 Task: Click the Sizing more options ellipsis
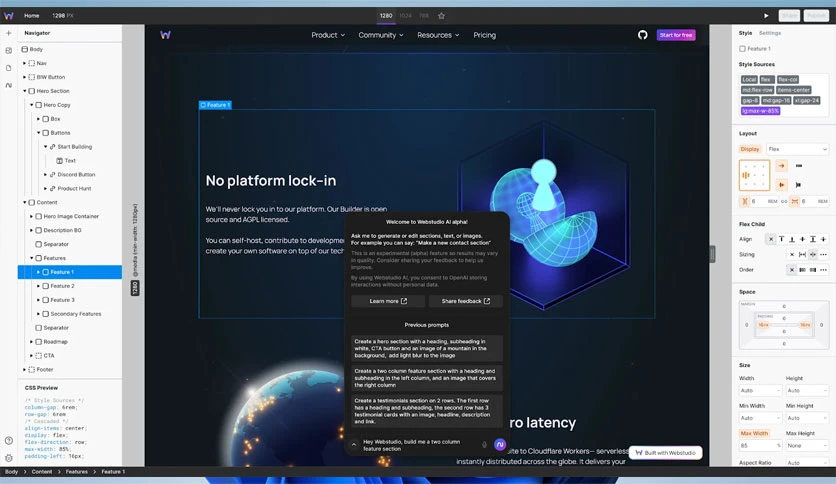tap(823, 255)
